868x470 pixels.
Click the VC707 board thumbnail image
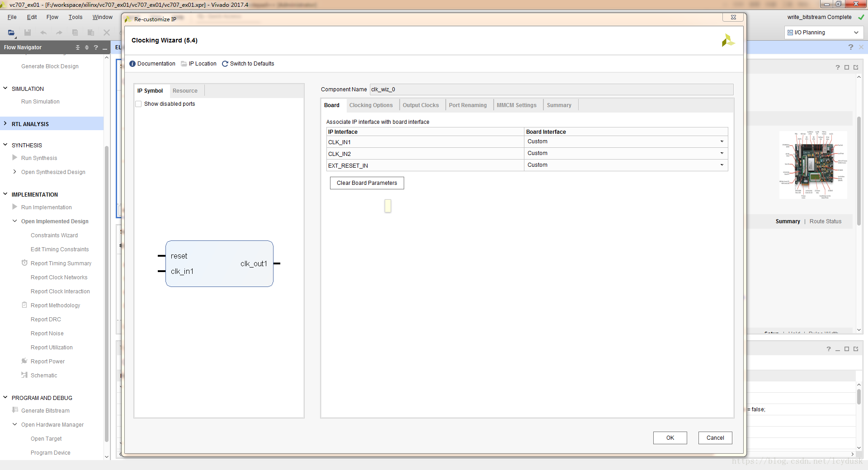[813, 165]
